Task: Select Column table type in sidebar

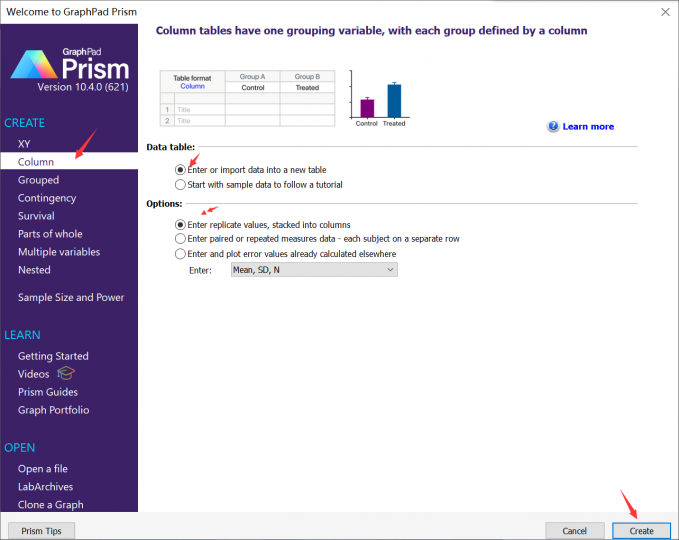Action: [x=69, y=162]
